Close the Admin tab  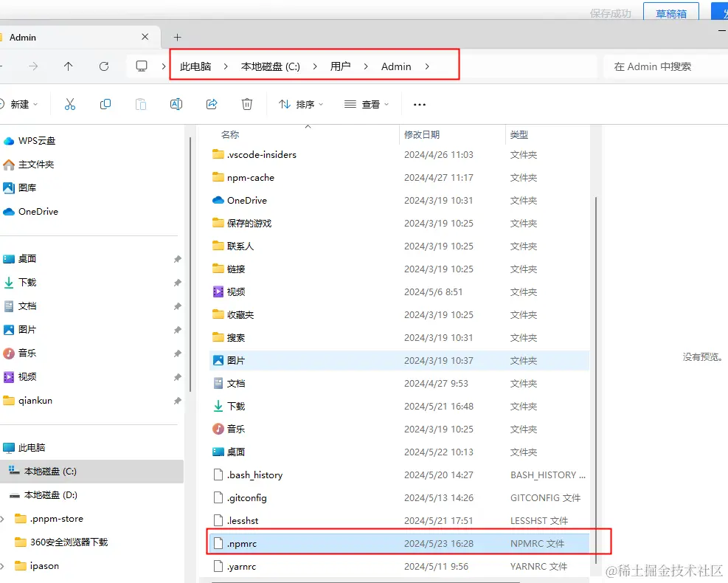145,37
